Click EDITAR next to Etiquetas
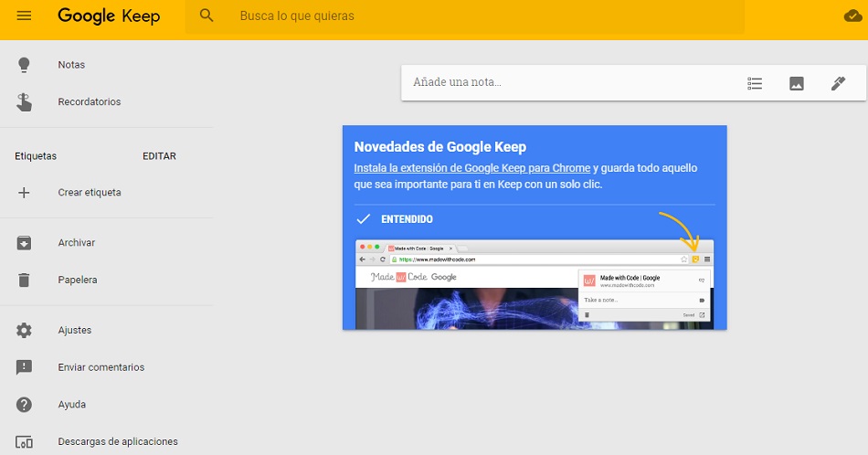Screen dimensions: 868x455 [159, 156]
